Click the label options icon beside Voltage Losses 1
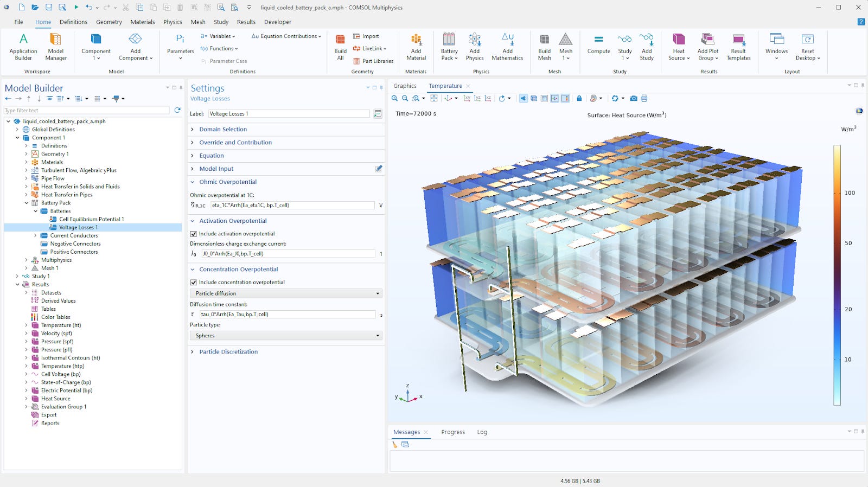868x487 pixels. pyautogui.click(x=378, y=114)
